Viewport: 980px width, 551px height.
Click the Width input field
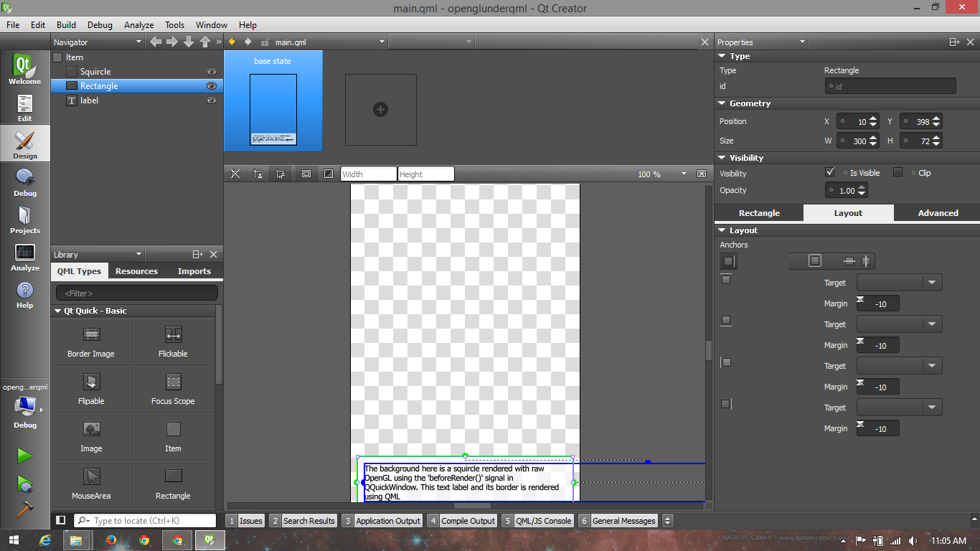(369, 174)
